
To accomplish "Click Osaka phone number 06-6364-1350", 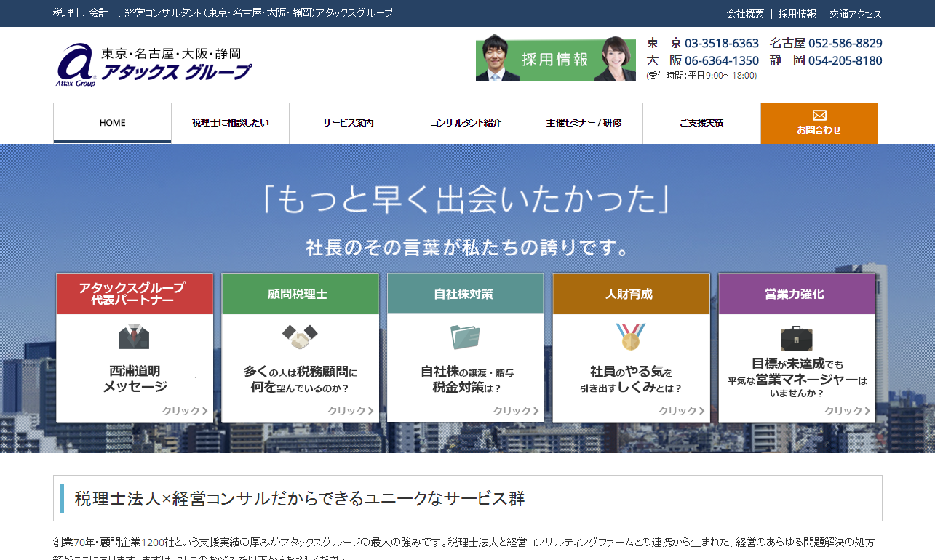I will (722, 60).
